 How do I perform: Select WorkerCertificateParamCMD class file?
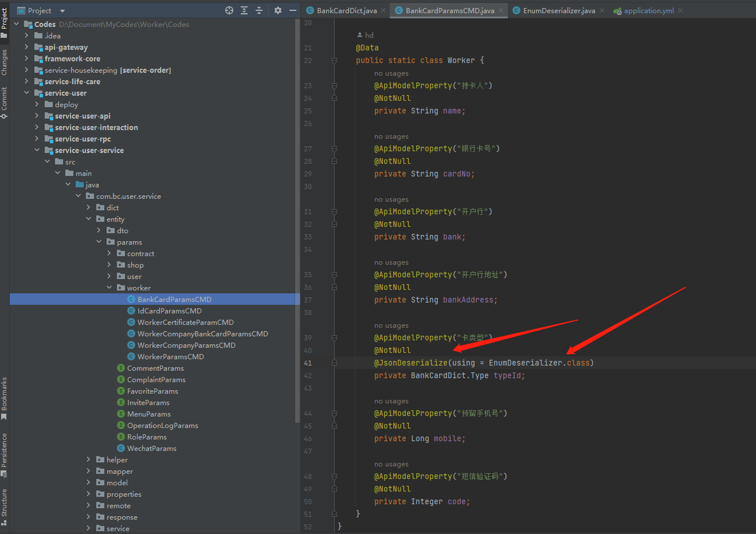185,322
